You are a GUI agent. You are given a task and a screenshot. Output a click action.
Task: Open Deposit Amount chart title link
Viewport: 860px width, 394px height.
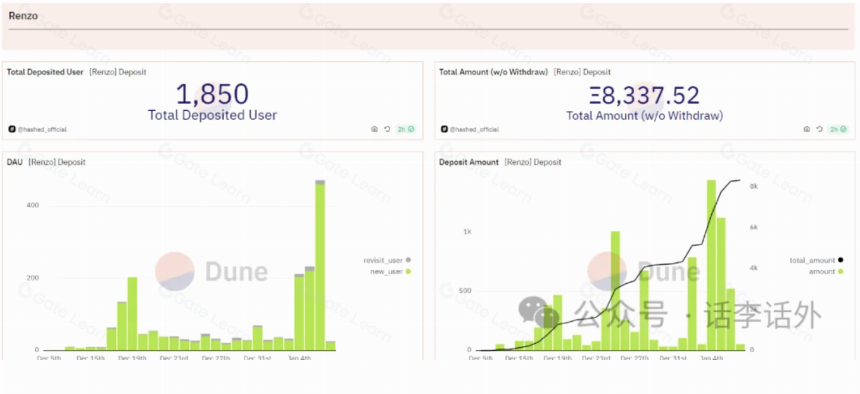click(x=469, y=162)
